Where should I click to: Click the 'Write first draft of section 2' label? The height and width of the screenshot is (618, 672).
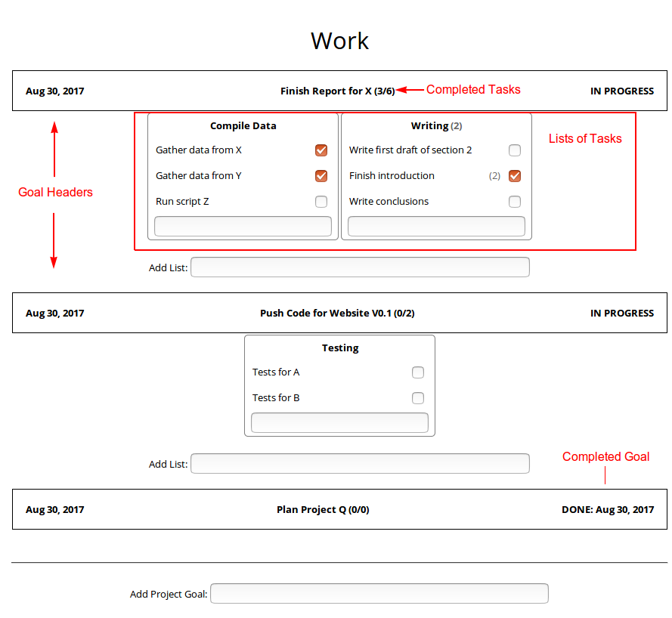click(x=410, y=150)
